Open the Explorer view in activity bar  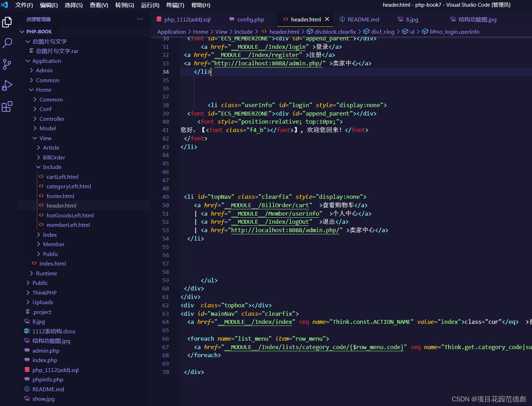(x=7, y=22)
